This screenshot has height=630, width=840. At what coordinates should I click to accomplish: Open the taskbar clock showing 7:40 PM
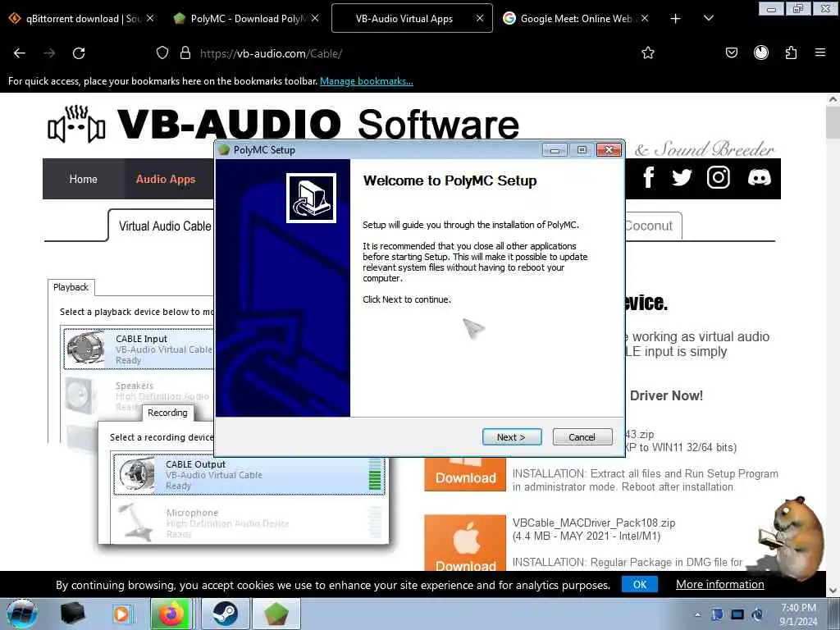(x=798, y=614)
